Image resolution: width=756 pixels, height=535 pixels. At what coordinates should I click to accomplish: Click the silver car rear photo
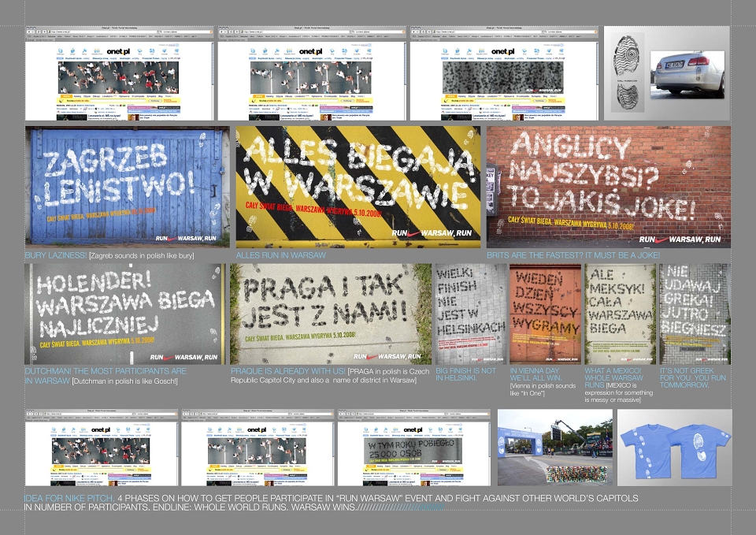click(x=687, y=74)
